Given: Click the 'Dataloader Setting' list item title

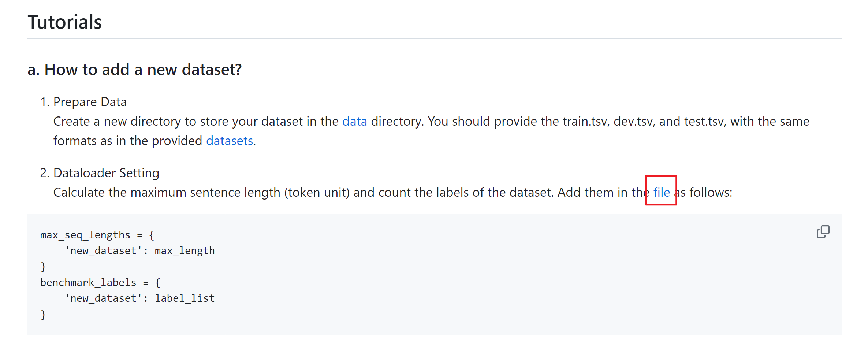Looking at the screenshot, I should (x=106, y=173).
